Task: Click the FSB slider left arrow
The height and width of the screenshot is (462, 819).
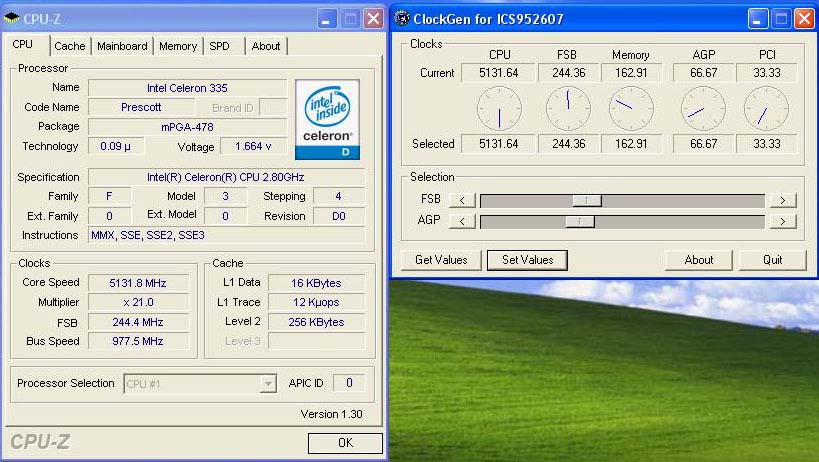Action: click(x=462, y=200)
